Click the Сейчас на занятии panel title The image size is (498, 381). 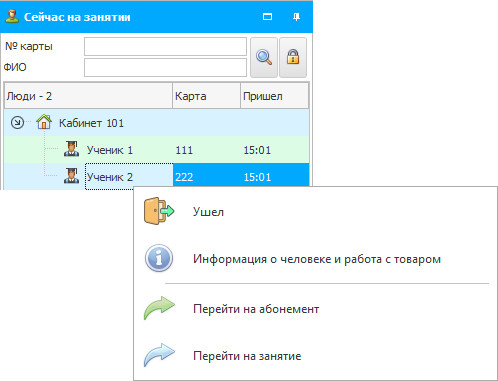[77, 17]
